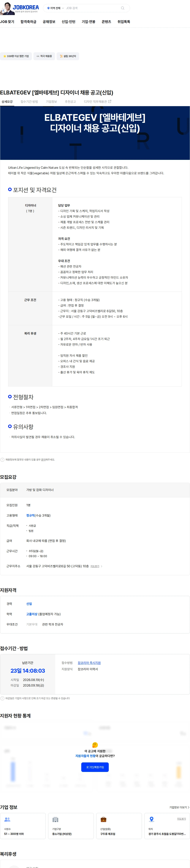Click the 구두류 제조업 industry text

(x=107, y=834)
